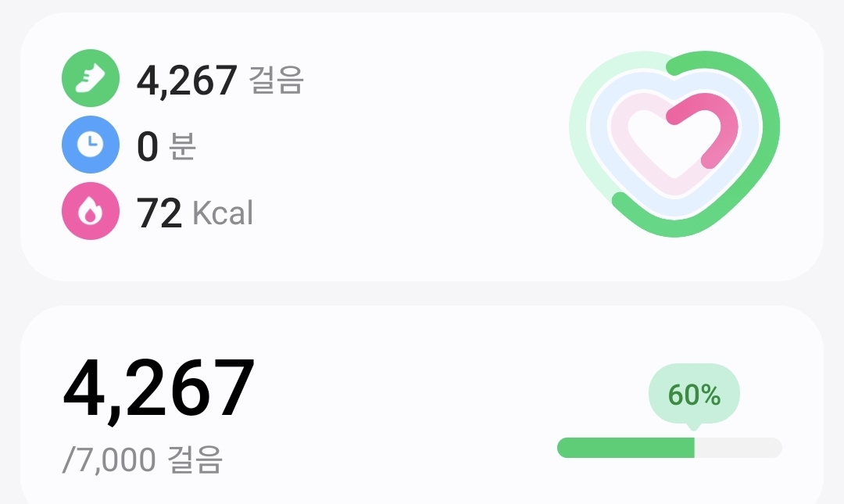The image size is (844, 504).
Task: Click the green filled step progress bar
Action: click(625, 448)
